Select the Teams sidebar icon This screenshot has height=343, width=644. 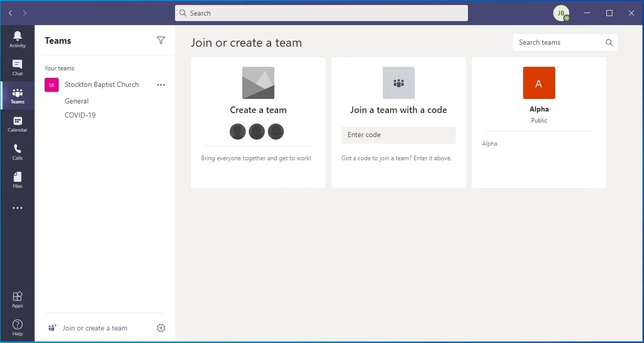17,95
